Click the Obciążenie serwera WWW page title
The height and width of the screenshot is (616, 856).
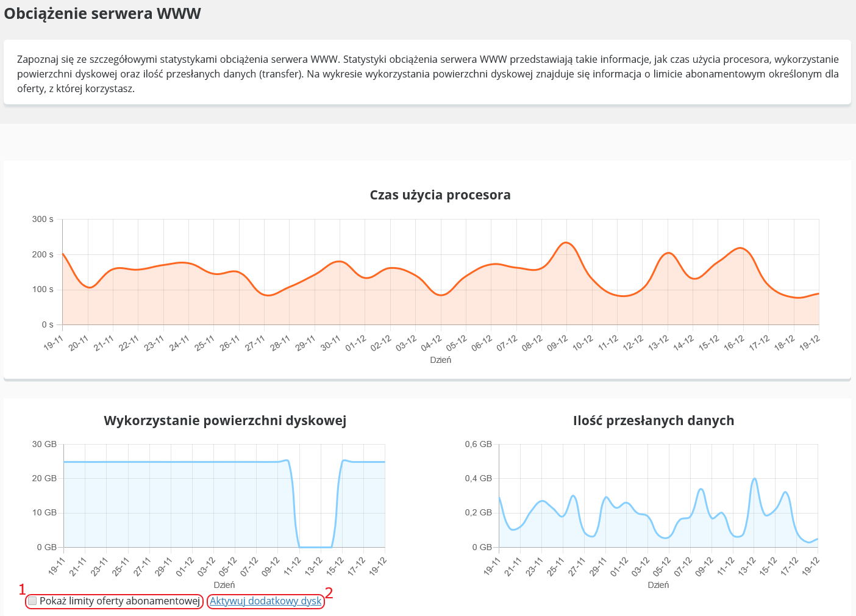102,13
